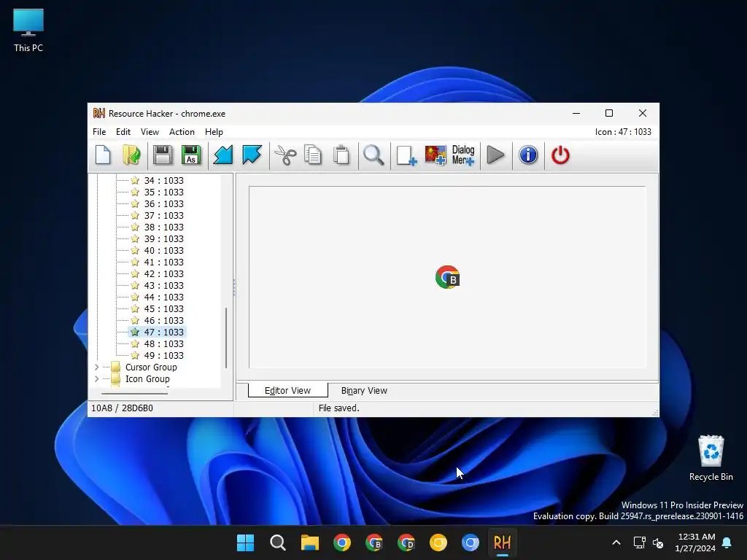747x560 pixels.
Task: Select icon resource 37 : 1033
Action: pos(163,215)
